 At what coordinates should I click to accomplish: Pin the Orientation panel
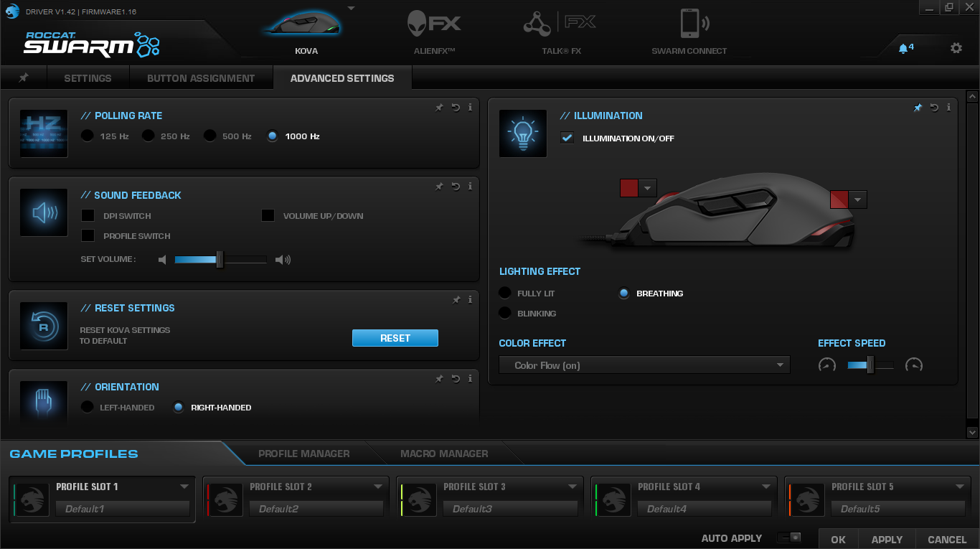pyautogui.click(x=439, y=379)
